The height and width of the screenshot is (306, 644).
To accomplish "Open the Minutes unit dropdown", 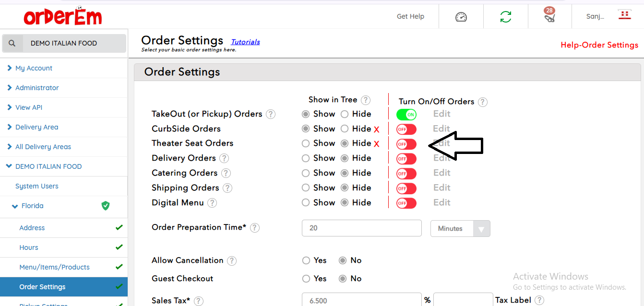I will click(460, 229).
